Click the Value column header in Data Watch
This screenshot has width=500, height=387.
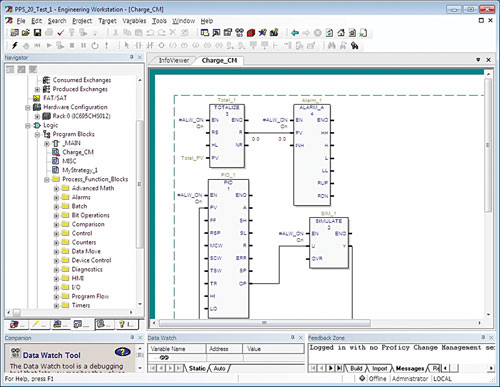[x=273, y=349]
